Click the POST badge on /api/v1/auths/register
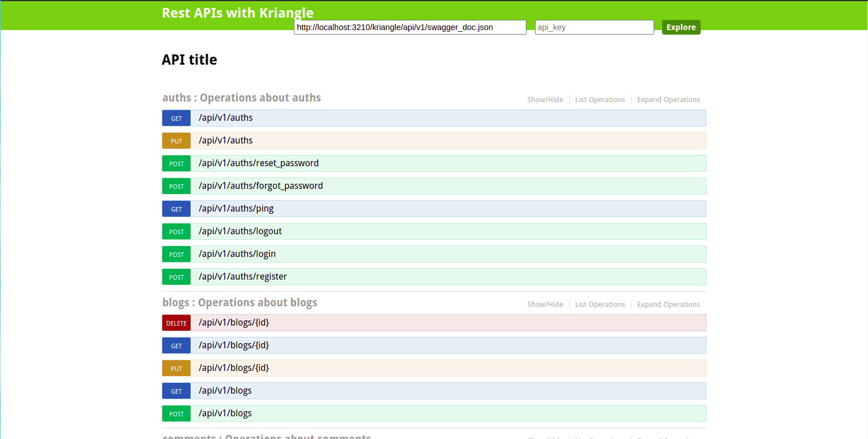 pos(176,277)
